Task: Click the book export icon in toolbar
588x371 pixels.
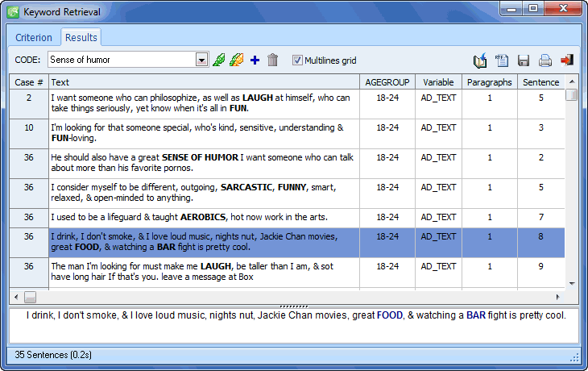Action: tap(481, 60)
